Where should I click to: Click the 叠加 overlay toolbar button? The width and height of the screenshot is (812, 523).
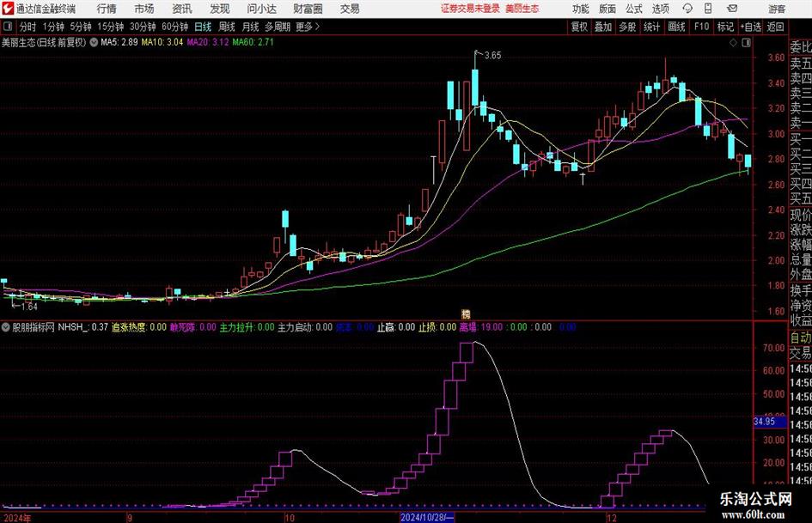coord(603,27)
